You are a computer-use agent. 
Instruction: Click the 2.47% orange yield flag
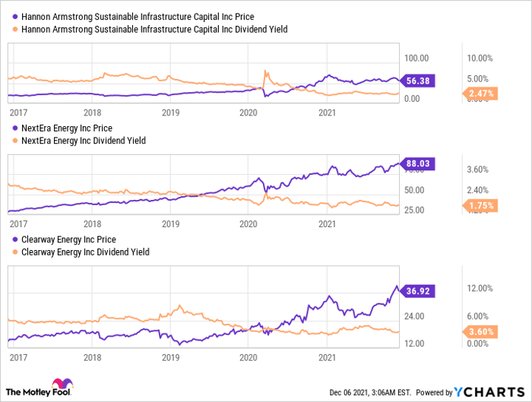coord(481,93)
